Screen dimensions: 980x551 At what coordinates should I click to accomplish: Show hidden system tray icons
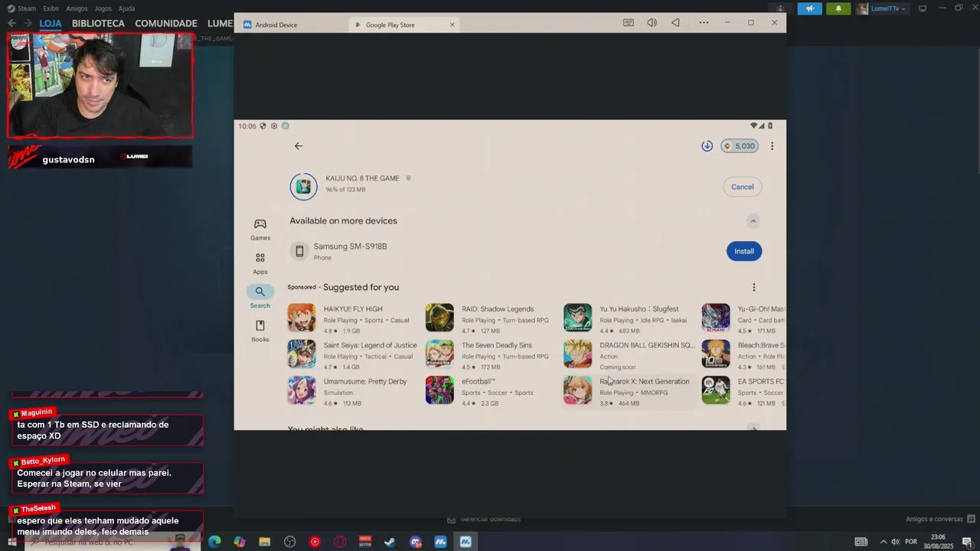(x=883, y=542)
